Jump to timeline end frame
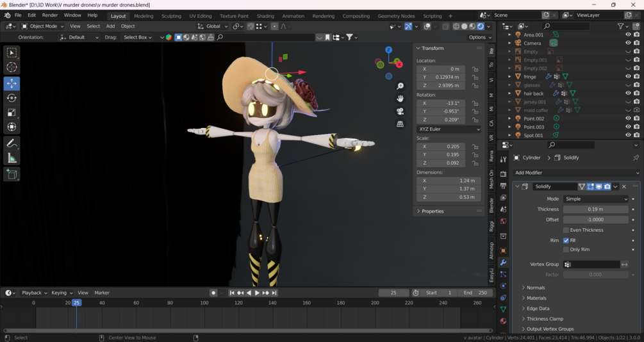Screen dimensions: 644x342 (x=274, y=293)
